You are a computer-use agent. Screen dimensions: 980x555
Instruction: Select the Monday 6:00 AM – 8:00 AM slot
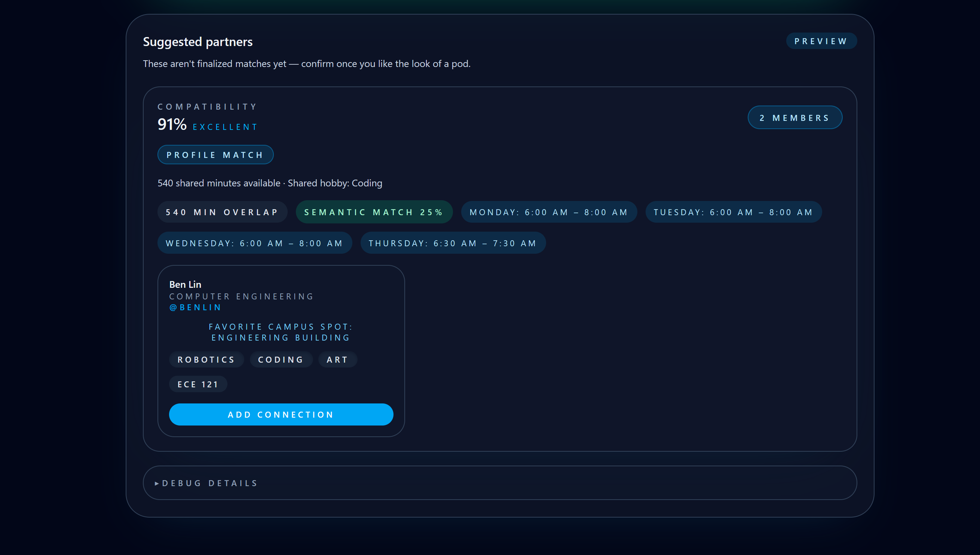coord(548,212)
